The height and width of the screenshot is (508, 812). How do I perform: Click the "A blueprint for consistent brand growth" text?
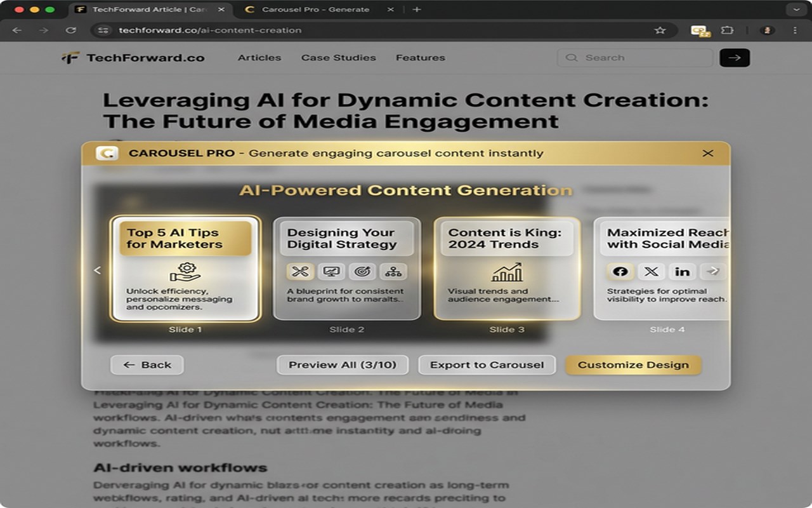(345, 295)
